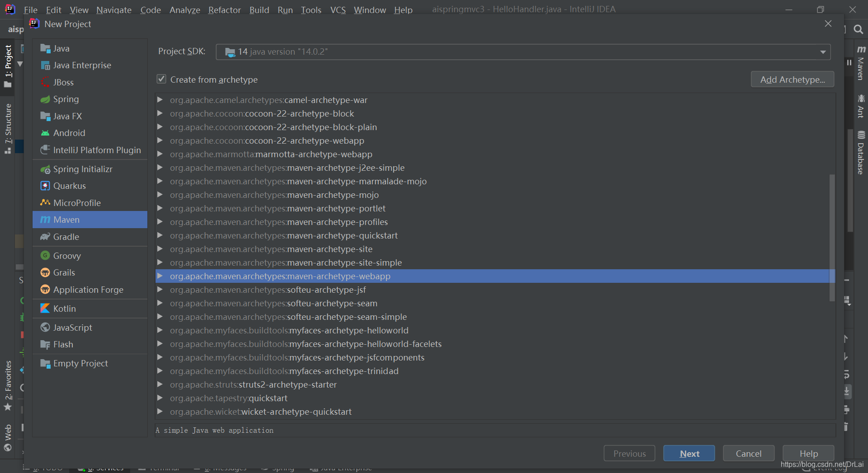Toggle the Create from archetype checkbox
The height and width of the screenshot is (473, 868).
point(161,79)
